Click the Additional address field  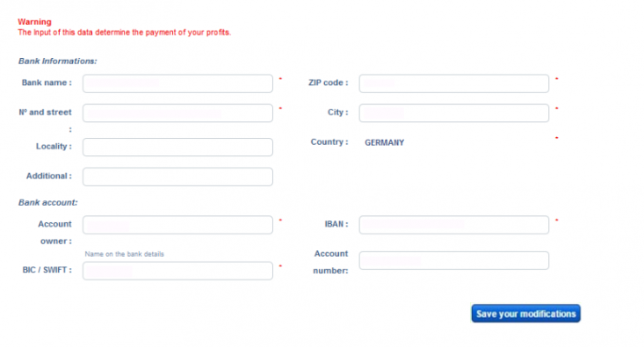click(177, 177)
